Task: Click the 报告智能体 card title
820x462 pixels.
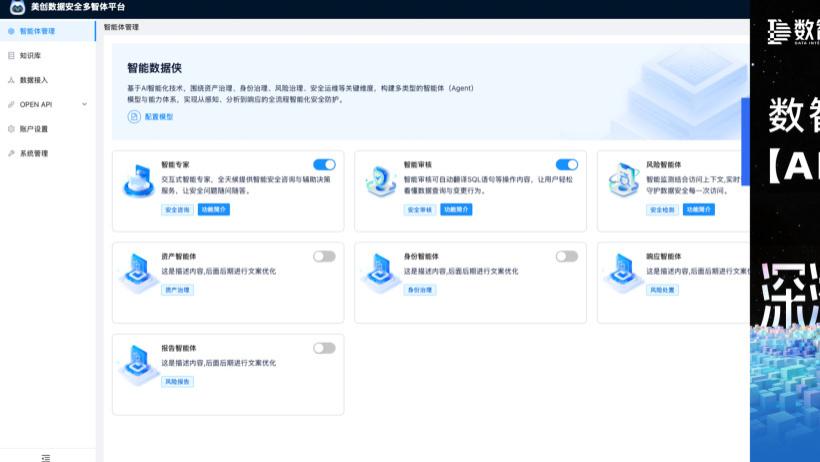Action: 179,348
